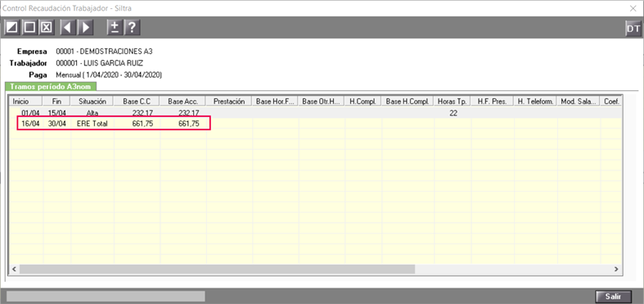
Task: Select the 232,17 Base Acc. cell
Action: coord(183,113)
